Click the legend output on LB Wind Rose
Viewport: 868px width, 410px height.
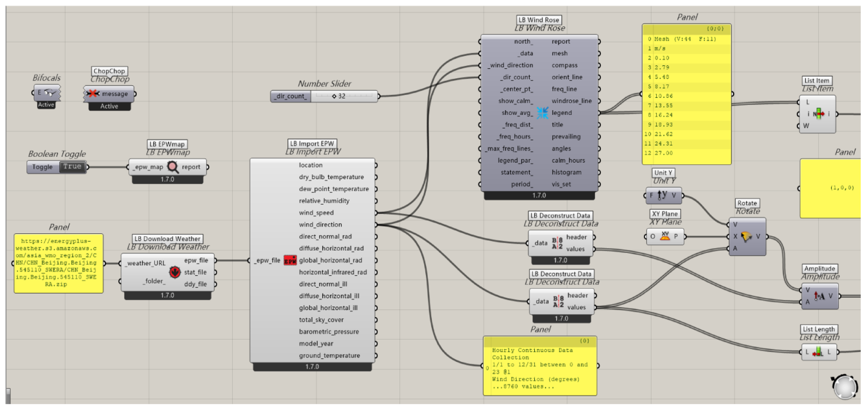coord(562,113)
